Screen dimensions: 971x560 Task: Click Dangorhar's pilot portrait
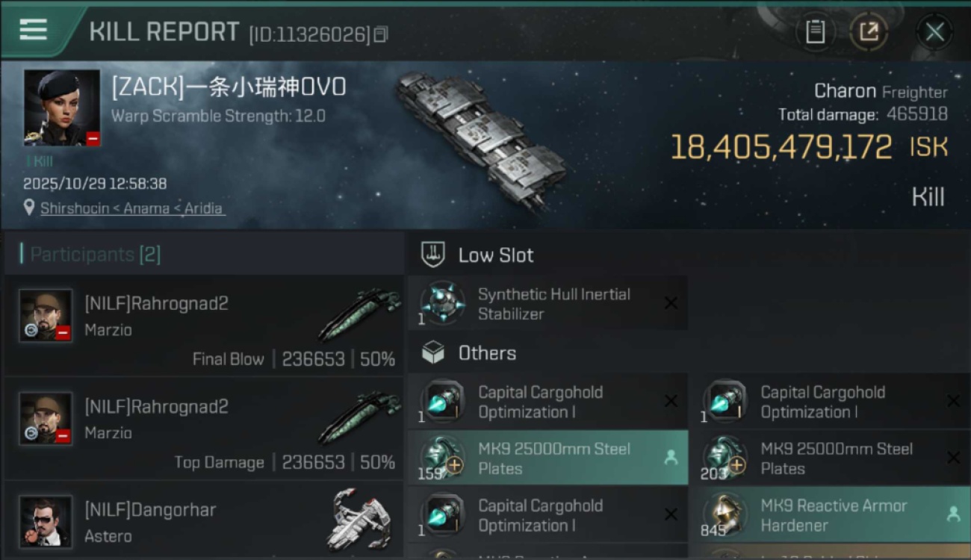point(46,521)
